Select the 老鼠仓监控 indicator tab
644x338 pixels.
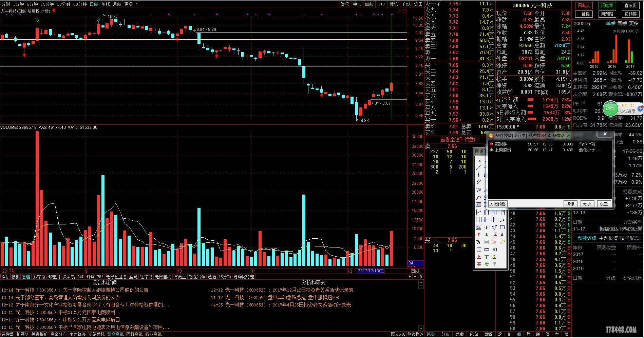[x=116, y=277]
